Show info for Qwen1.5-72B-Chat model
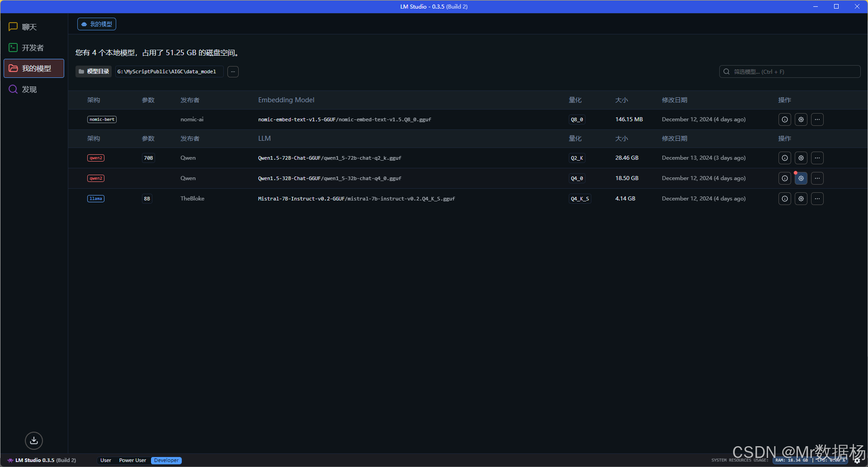Viewport: 868px width, 467px height. point(785,158)
